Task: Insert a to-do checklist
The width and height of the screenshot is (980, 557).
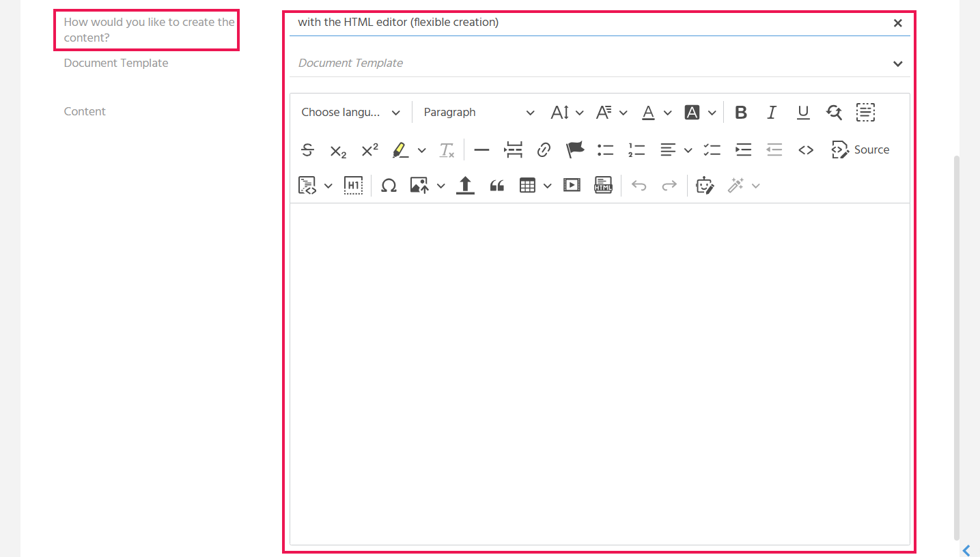Action: [712, 150]
